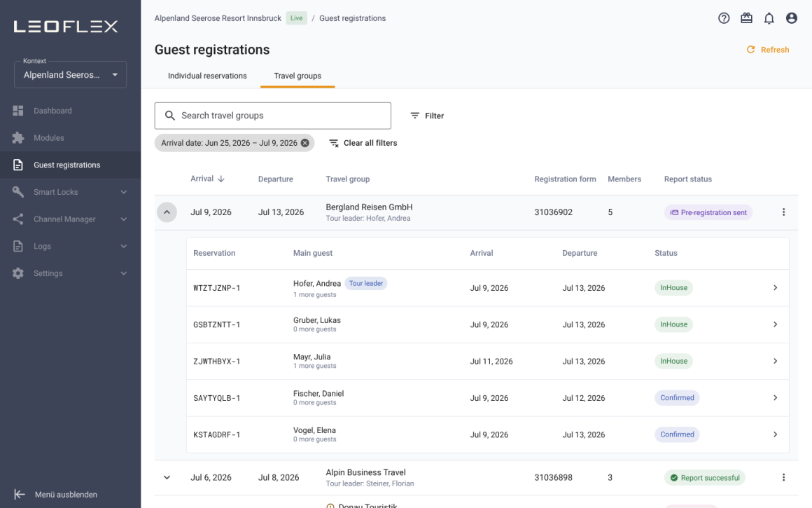Image resolution: width=812 pixels, height=508 pixels.
Task: Expand the Alpin Business Travel group row
Action: pos(167,477)
